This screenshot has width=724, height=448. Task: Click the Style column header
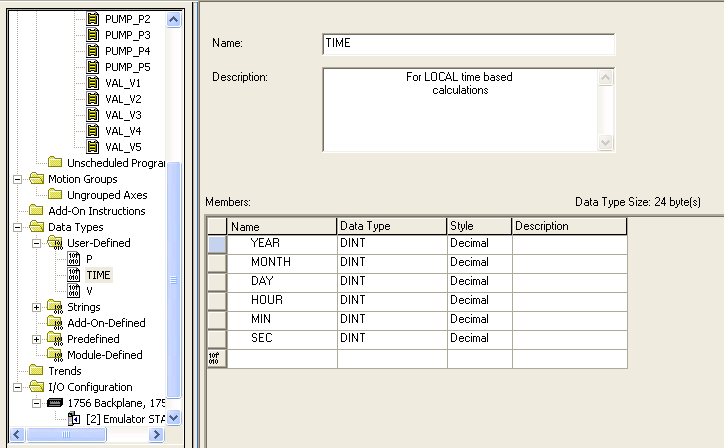tap(479, 226)
